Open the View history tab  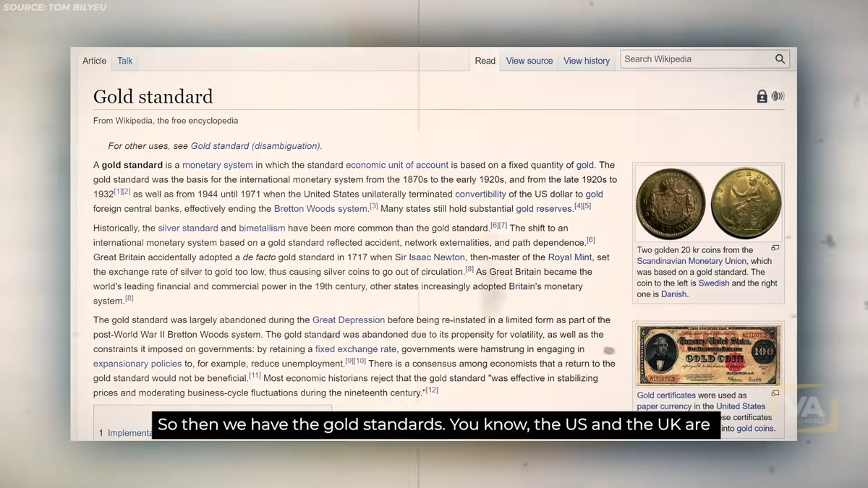tap(587, 61)
